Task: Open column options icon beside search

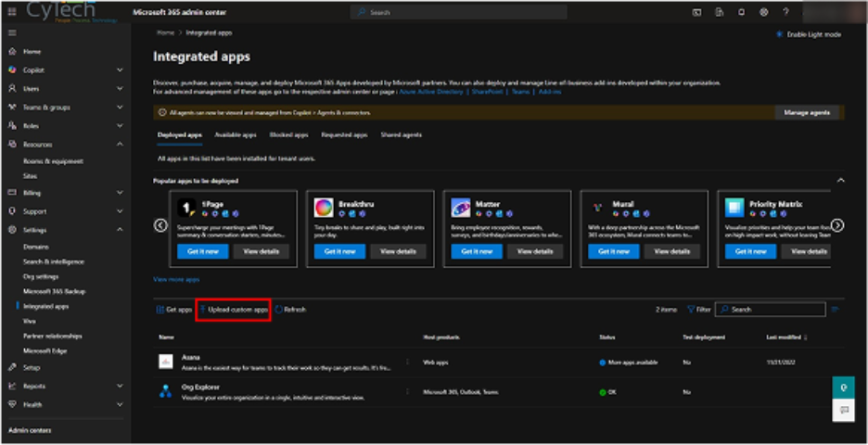Action: tap(836, 310)
